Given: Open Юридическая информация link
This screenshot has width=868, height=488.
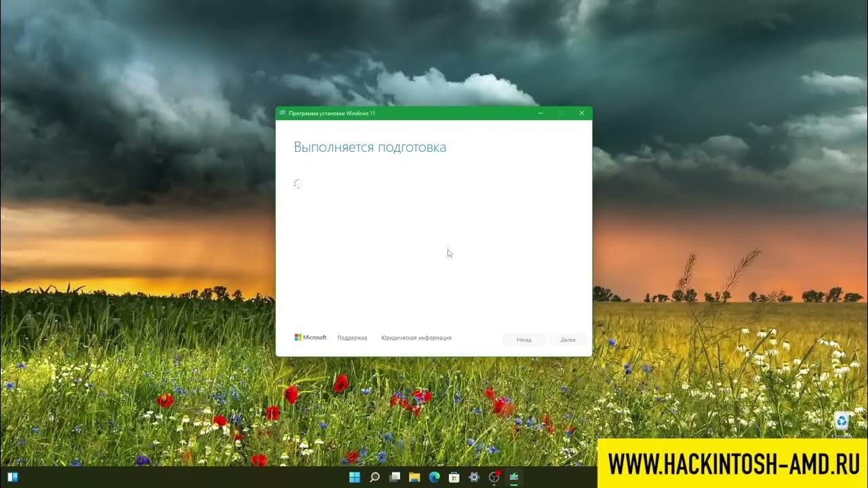Looking at the screenshot, I should 416,338.
